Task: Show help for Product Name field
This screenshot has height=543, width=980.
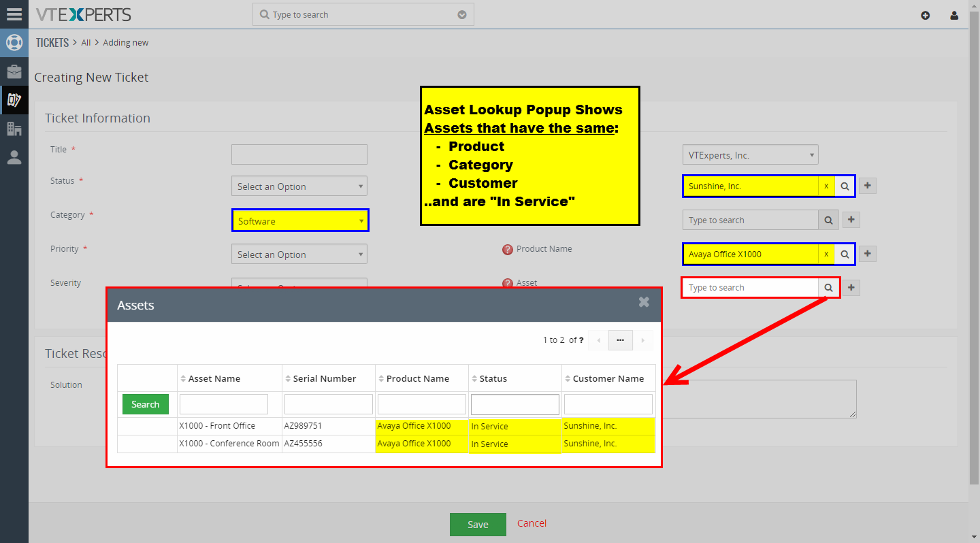Action: click(507, 250)
